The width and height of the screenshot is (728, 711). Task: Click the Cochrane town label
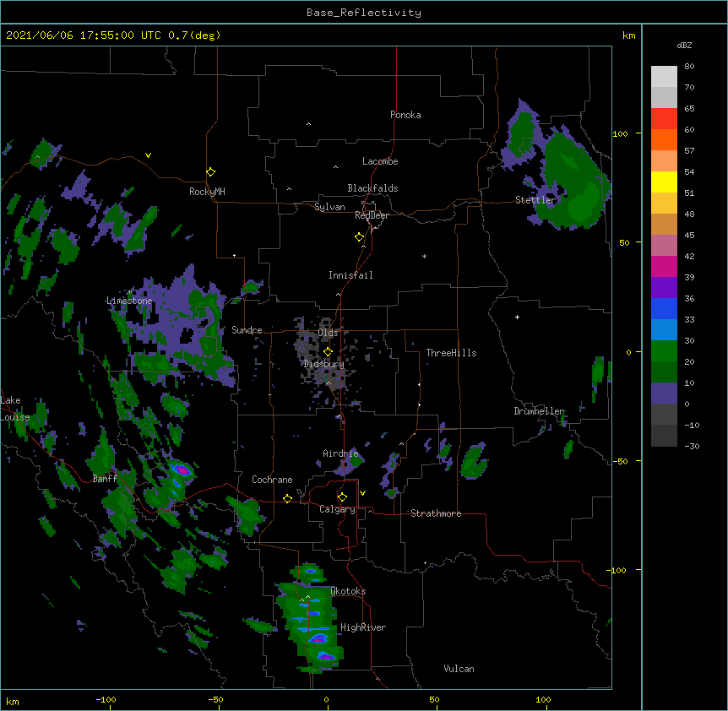click(272, 480)
